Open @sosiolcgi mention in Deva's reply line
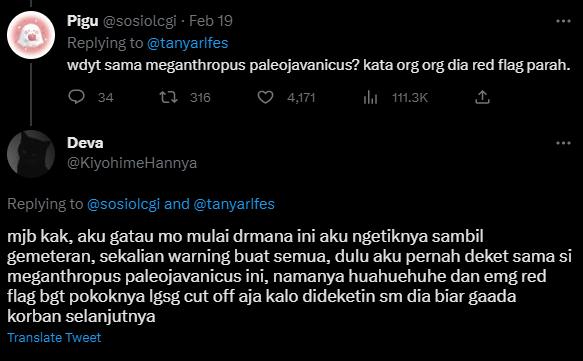583x361 pixels. 123,204
